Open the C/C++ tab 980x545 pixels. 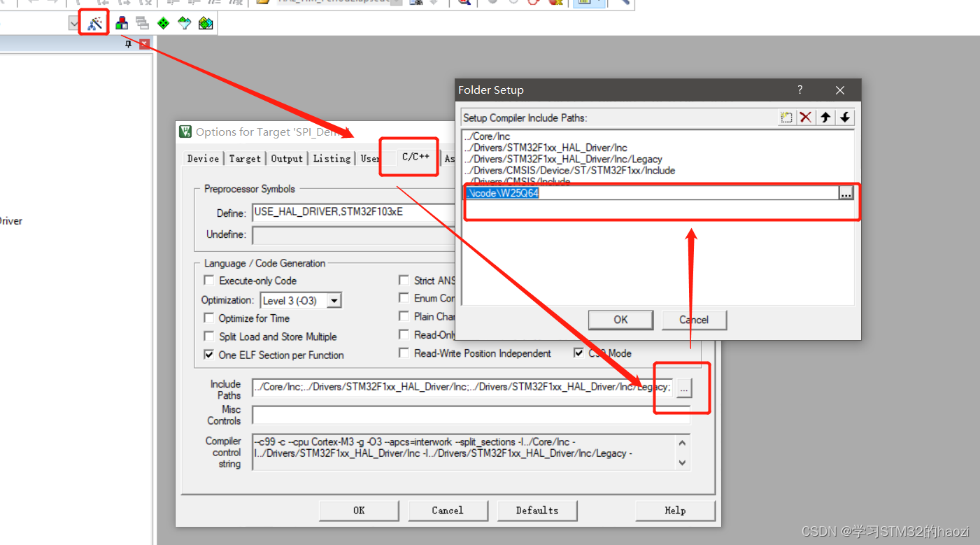(x=416, y=157)
